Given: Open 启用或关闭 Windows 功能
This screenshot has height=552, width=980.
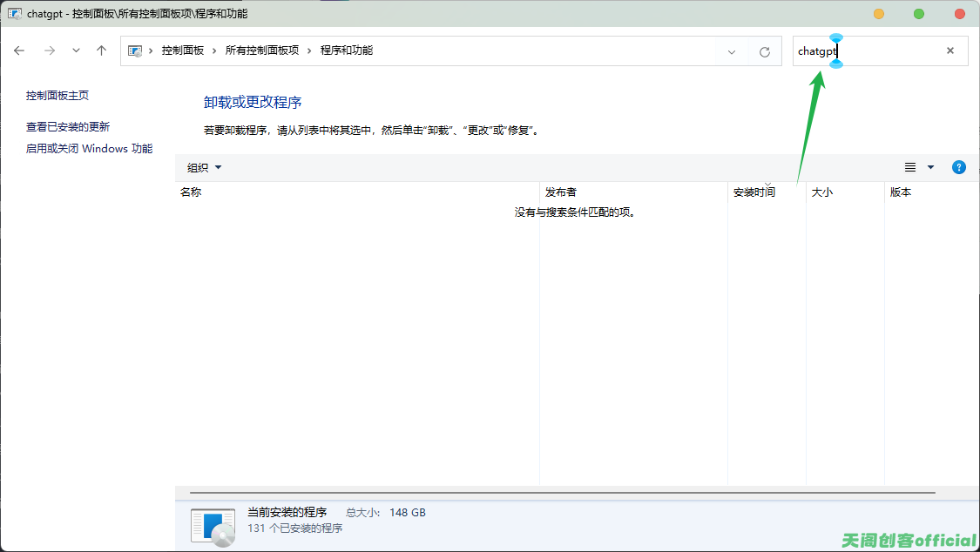Looking at the screenshot, I should [89, 148].
